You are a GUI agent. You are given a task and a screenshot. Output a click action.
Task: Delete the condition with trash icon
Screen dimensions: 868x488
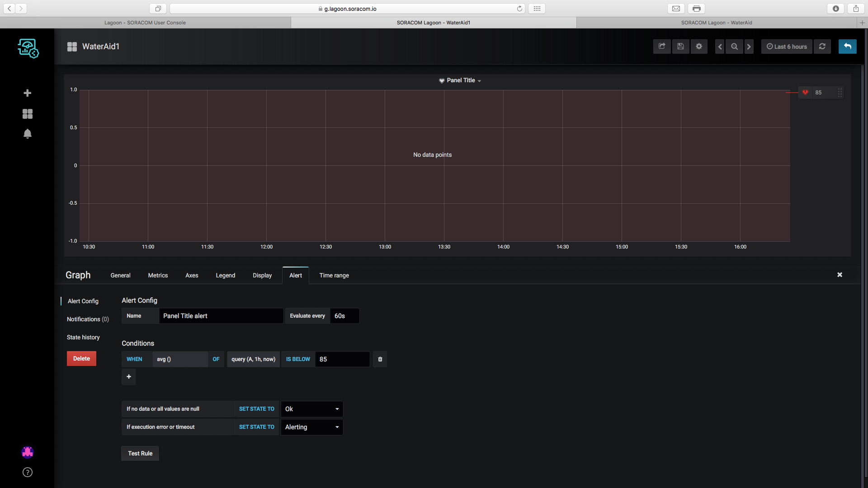coord(380,359)
